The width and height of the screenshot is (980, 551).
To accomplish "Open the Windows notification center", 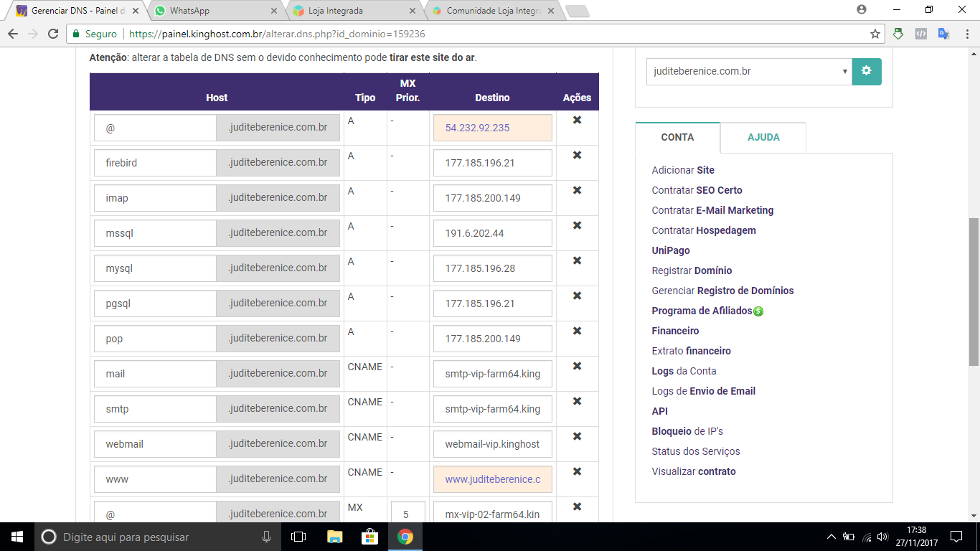I will pos(956,537).
